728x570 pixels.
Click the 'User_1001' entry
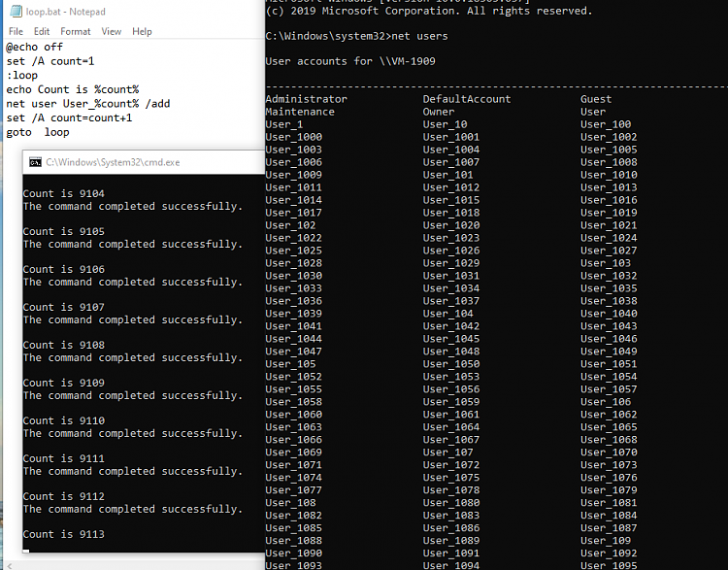point(451,137)
